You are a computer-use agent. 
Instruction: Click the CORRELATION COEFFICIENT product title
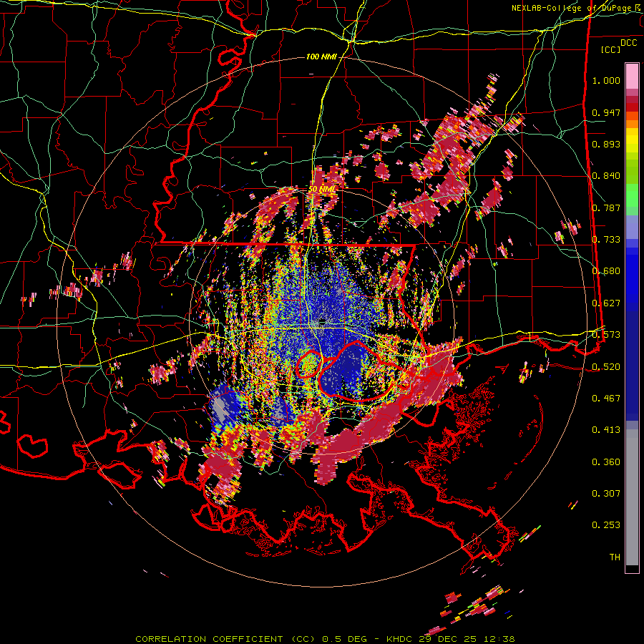(x=209, y=639)
